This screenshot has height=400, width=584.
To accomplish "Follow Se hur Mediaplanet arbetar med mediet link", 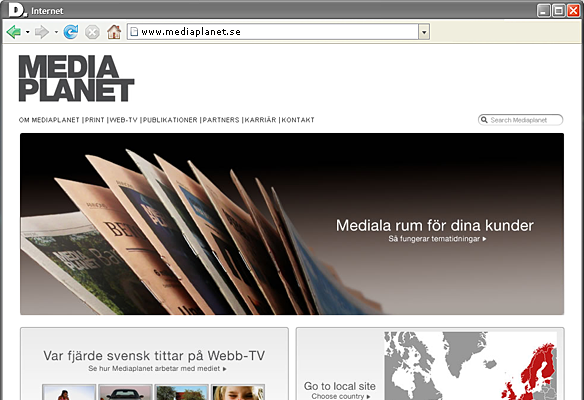I will coord(157,368).
